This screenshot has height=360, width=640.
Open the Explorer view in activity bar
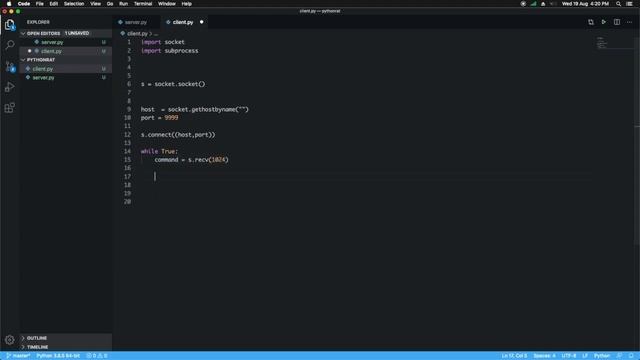pos(10,25)
